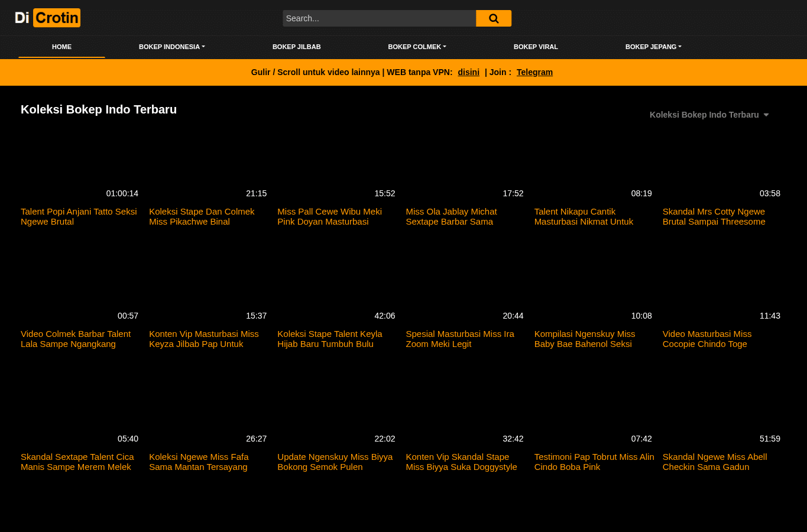Open the thumbnail with 21:15 duration
Viewport: 807px width, 532px height.
pos(208,167)
